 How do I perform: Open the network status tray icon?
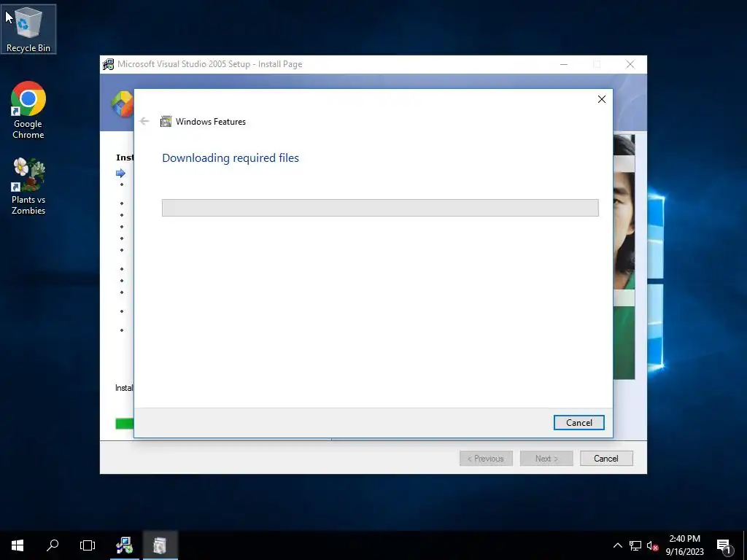pos(635,545)
